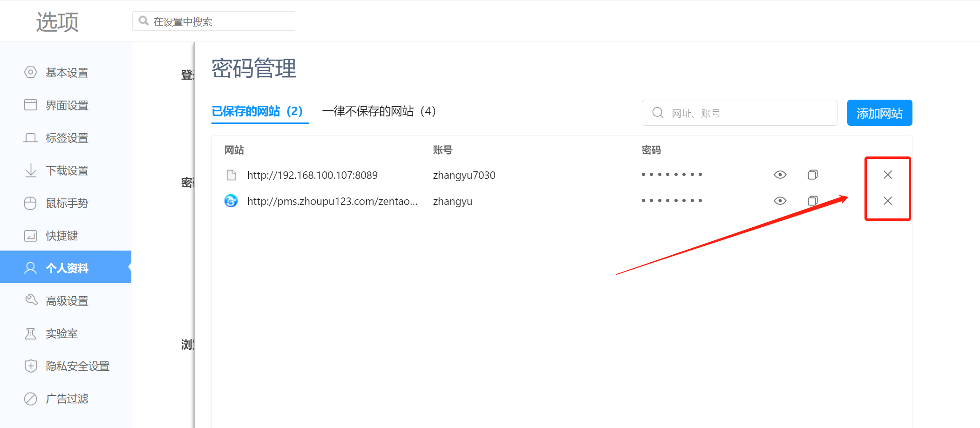Copy password of zhangyu account
This screenshot has height=428, width=980.
(x=812, y=201)
